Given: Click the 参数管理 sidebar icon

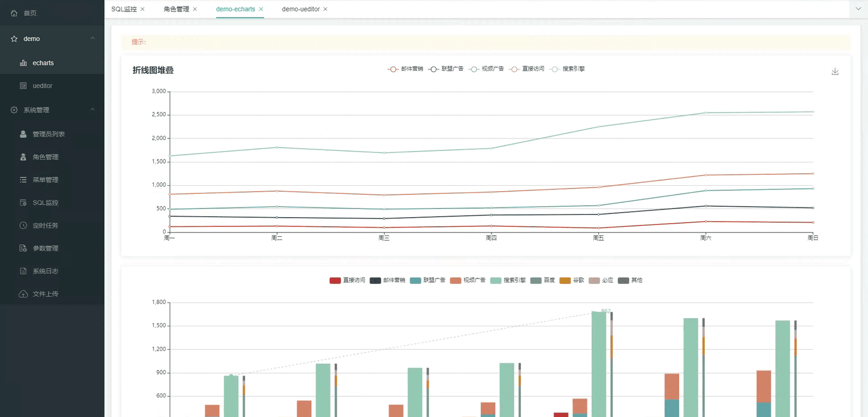Looking at the screenshot, I should point(23,248).
